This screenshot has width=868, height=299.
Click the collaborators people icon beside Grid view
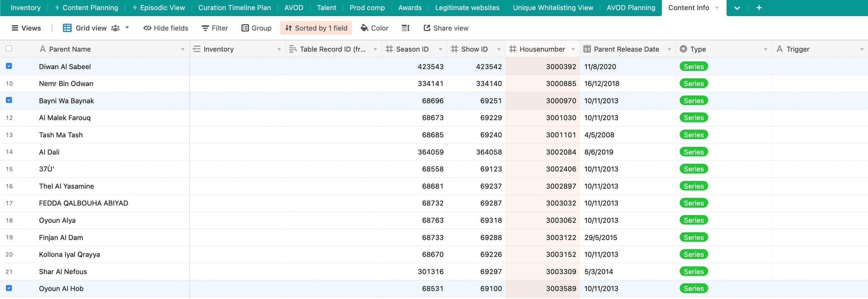click(115, 28)
